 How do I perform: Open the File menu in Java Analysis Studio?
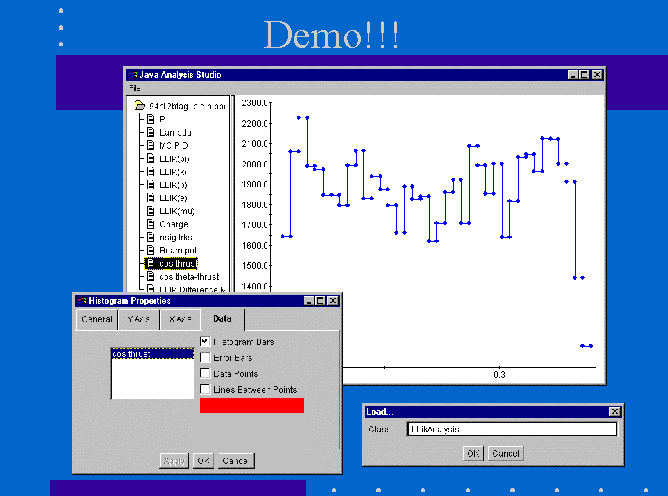(x=135, y=88)
